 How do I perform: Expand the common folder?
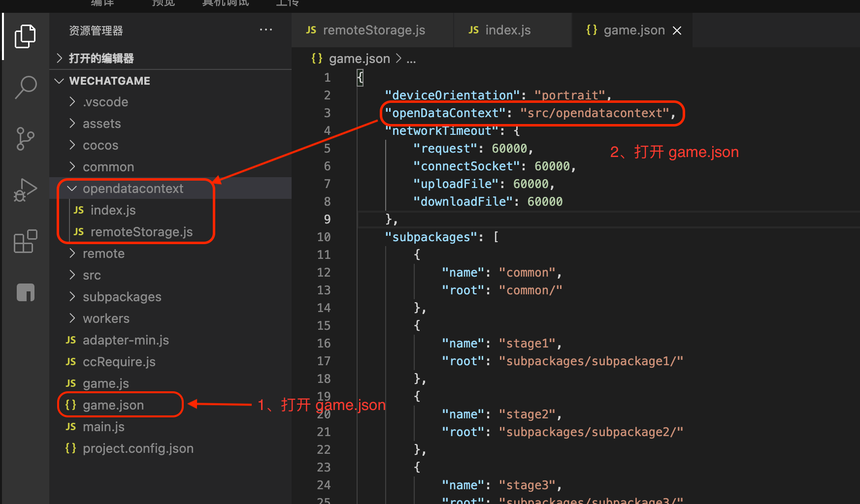click(170, 167)
